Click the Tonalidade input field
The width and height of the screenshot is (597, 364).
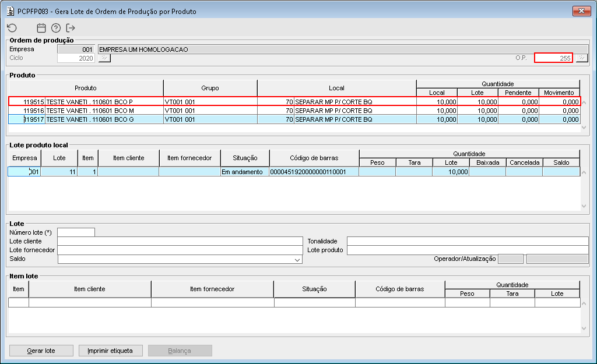point(468,241)
